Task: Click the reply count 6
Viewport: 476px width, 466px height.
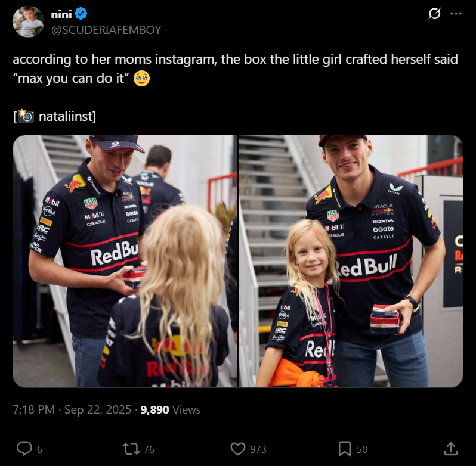Action: tap(39, 449)
